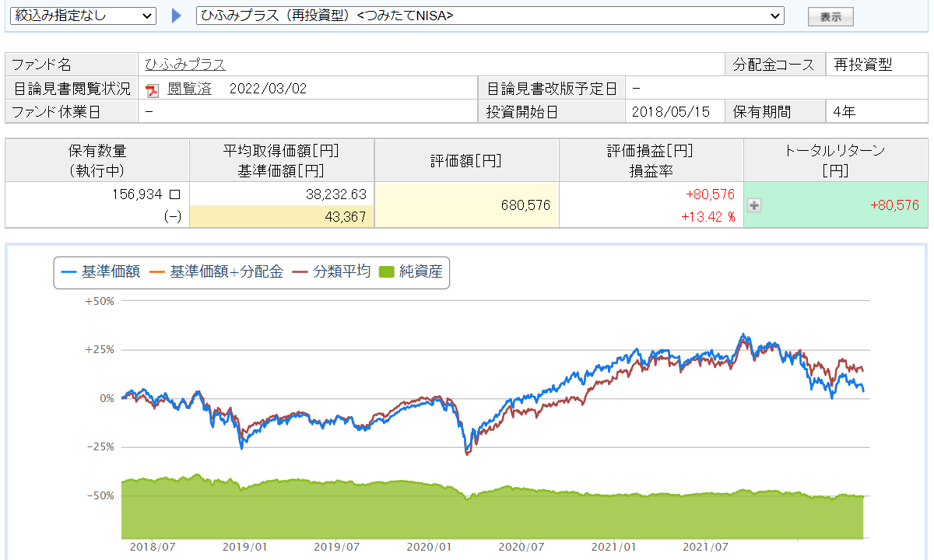
Task: Click the 平均取得価額 column header
Action: point(282,160)
